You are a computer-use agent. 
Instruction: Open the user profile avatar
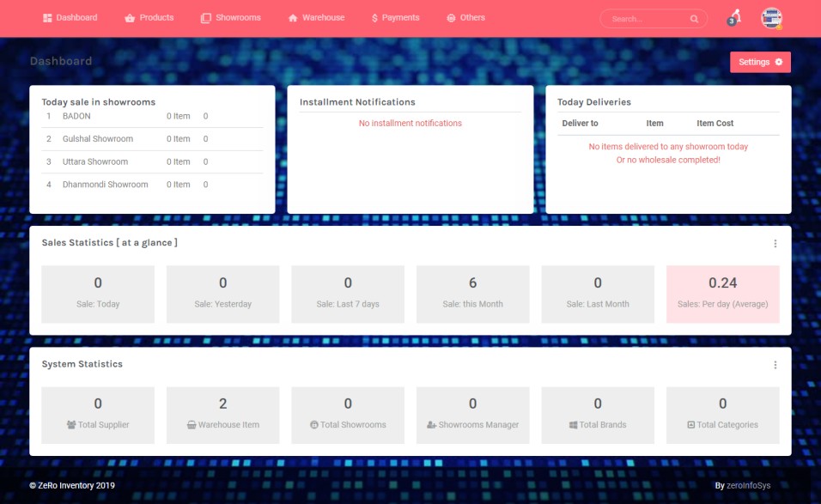pos(771,17)
